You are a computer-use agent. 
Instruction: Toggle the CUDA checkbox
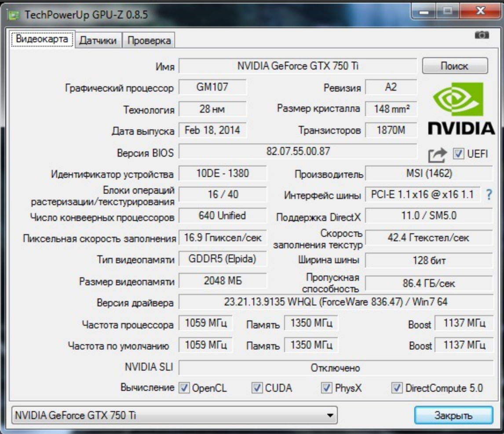click(257, 388)
